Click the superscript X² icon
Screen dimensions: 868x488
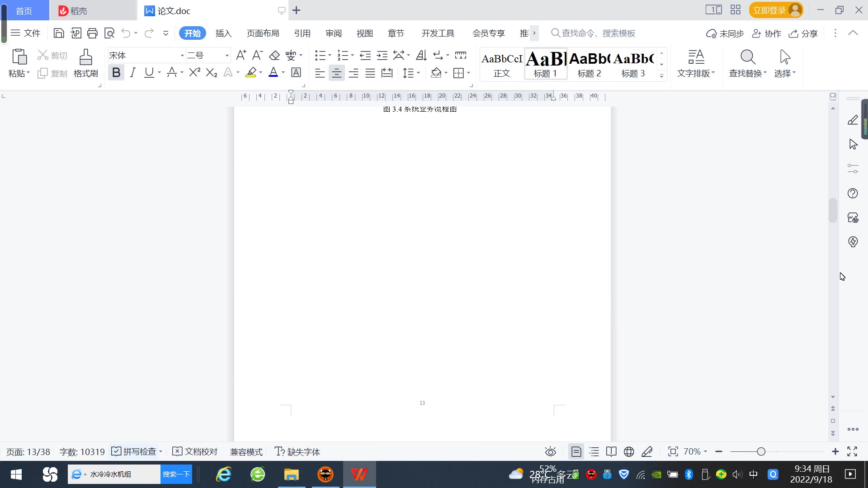194,72
